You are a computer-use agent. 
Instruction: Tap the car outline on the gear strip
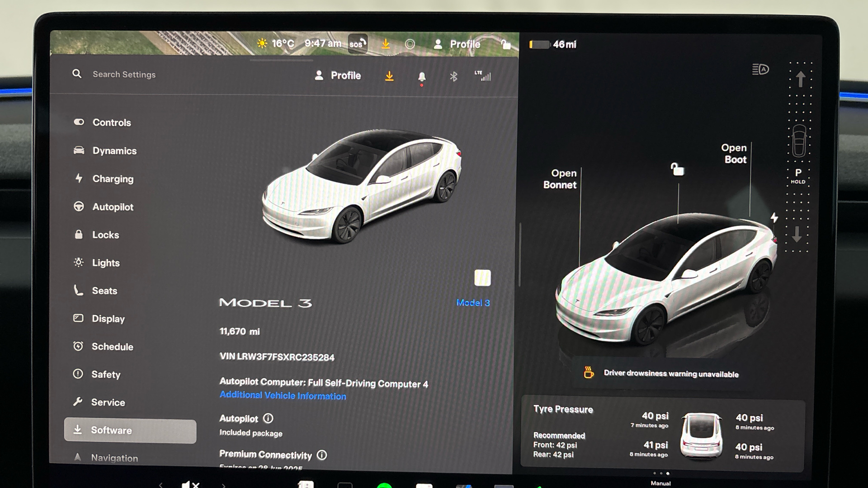(799, 141)
